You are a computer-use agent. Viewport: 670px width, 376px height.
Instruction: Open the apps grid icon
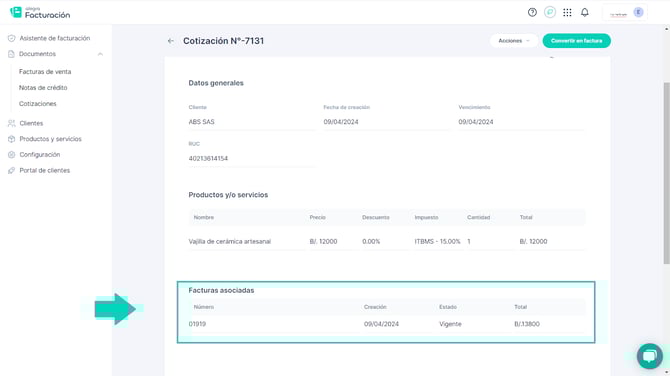(x=567, y=12)
